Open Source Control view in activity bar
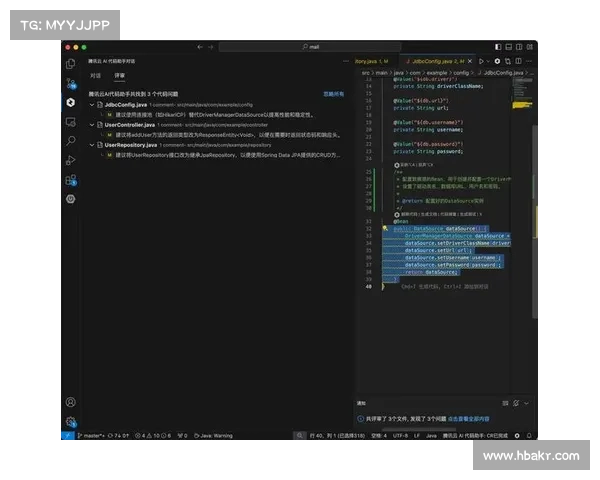600x480 pixels. click(71, 83)
